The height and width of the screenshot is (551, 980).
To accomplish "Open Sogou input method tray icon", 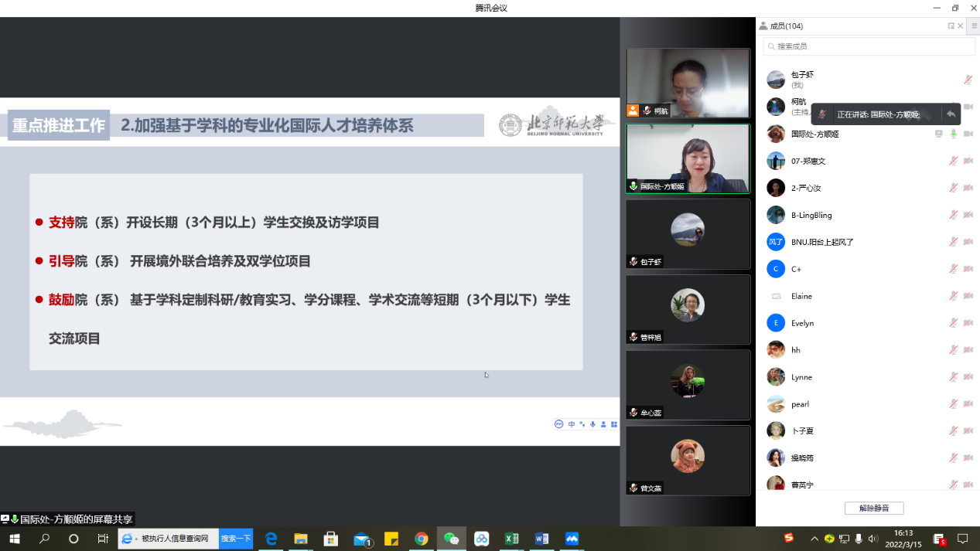I will pyautogui.click(x=788, y=538).
